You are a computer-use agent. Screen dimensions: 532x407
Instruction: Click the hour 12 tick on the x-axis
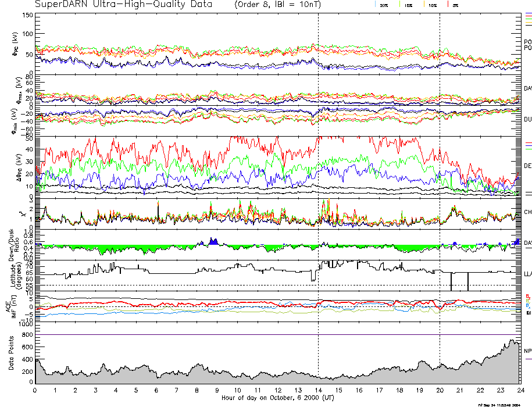pos(278,391)
